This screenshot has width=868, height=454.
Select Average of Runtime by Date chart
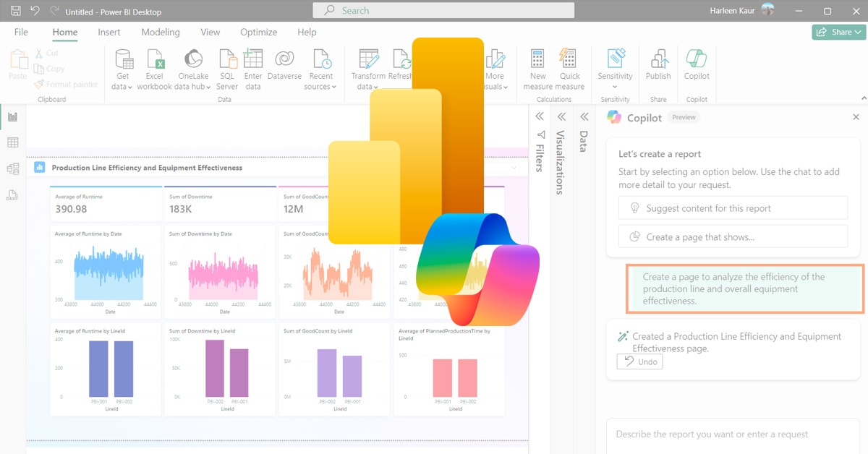pos(106,272)
